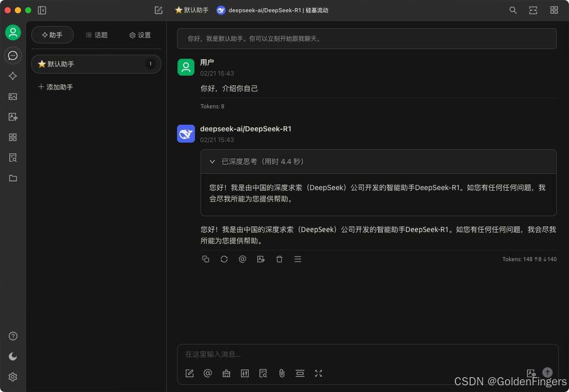Switch to the 设置 tab

140,35
